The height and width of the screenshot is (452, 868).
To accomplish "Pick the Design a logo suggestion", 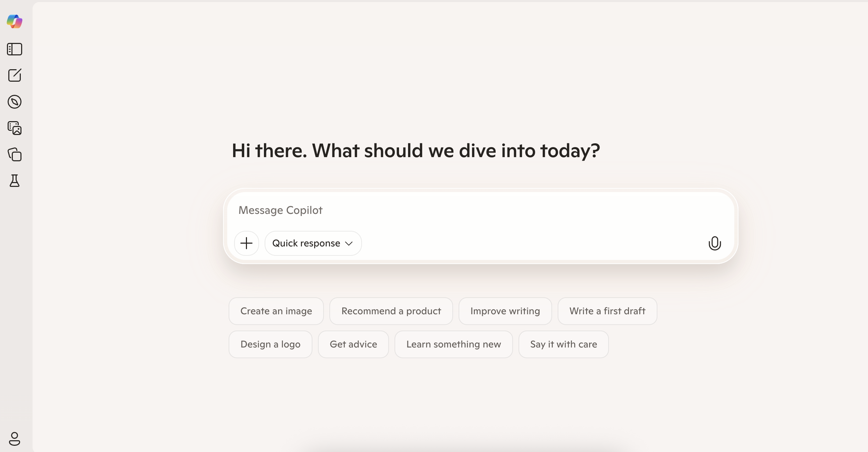I will pos(270,344).
